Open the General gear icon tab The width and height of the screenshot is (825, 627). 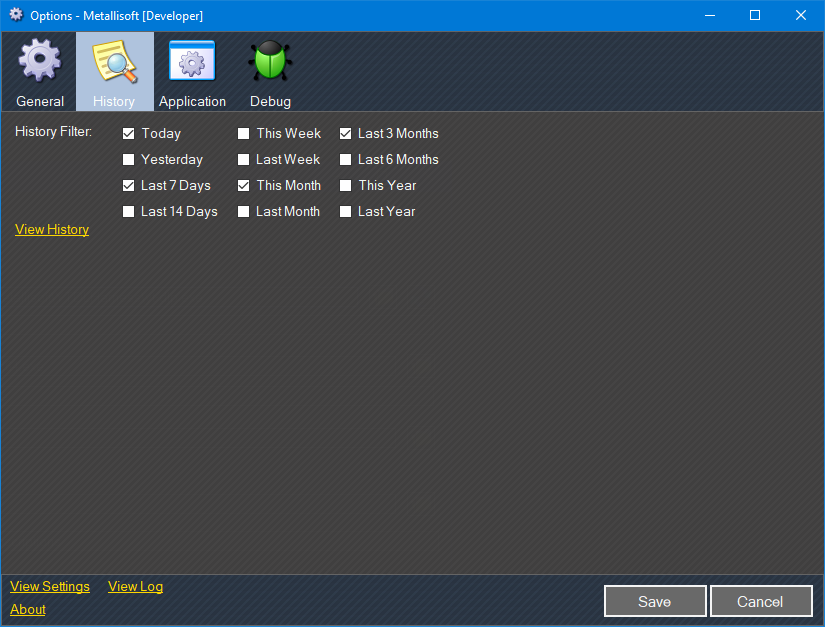[x=40, y=62]
